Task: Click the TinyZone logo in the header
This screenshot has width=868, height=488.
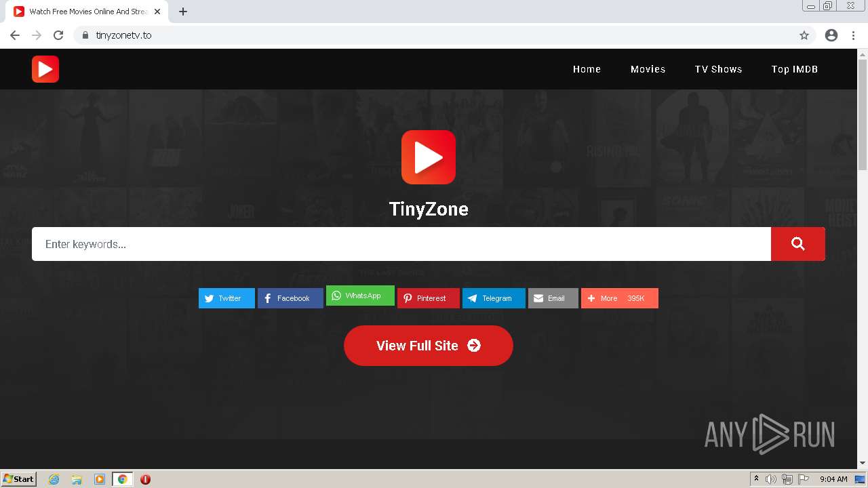Action: coord(45,69)
